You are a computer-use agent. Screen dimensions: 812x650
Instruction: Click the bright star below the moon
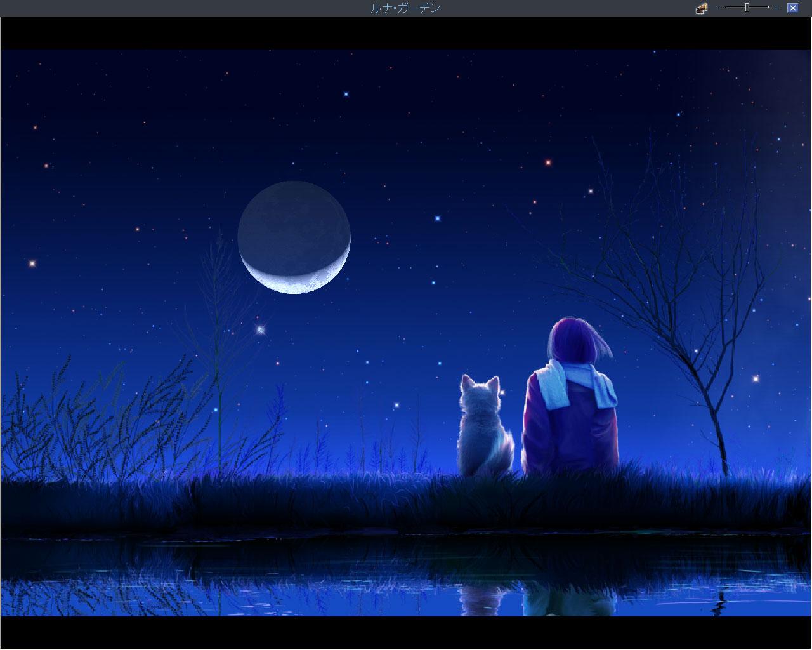coord(259,329)
